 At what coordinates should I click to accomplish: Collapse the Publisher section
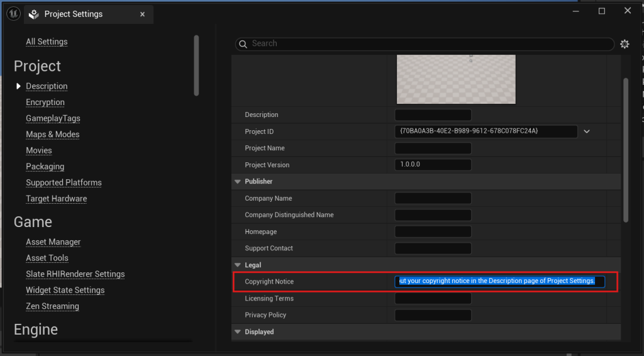tap(237, 182)
